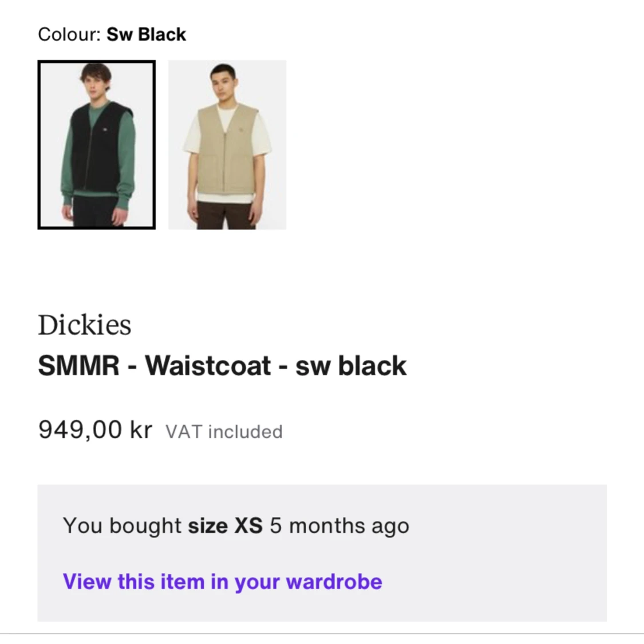Open wardrobe from the purple link
Screen dimensions: 644x644
pyautogui.click(x=223, y=581)
